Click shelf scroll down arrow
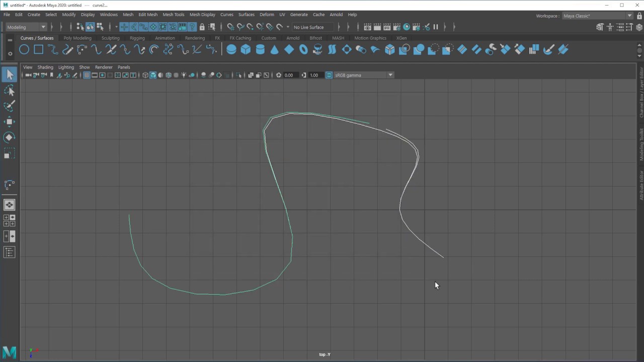The image size is (644, 362). click(x=639, y=55)
